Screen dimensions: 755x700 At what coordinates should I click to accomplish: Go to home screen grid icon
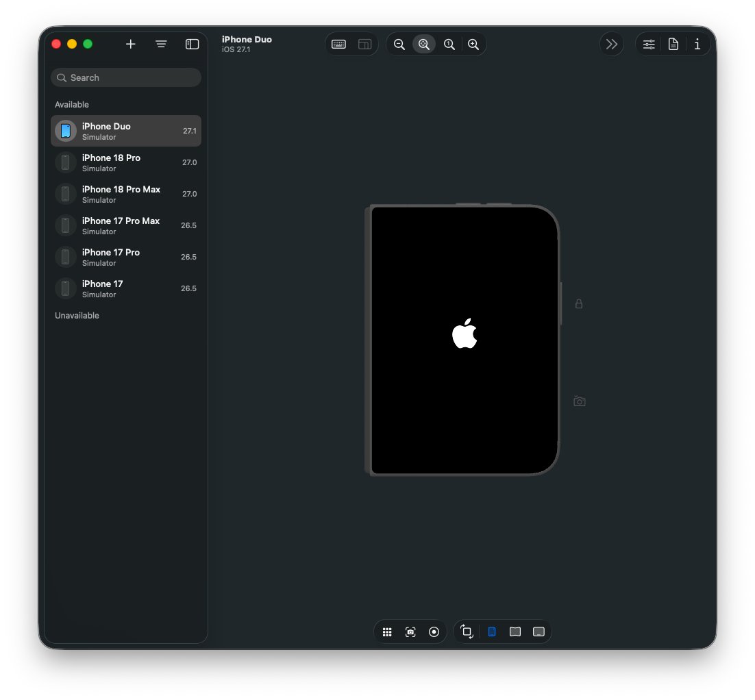[x=387, y=632]
